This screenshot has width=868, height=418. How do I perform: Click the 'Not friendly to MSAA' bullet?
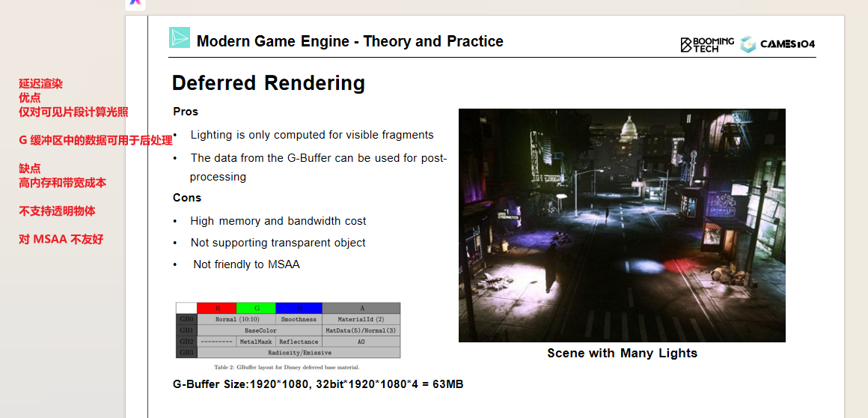[x=246, y=264]
